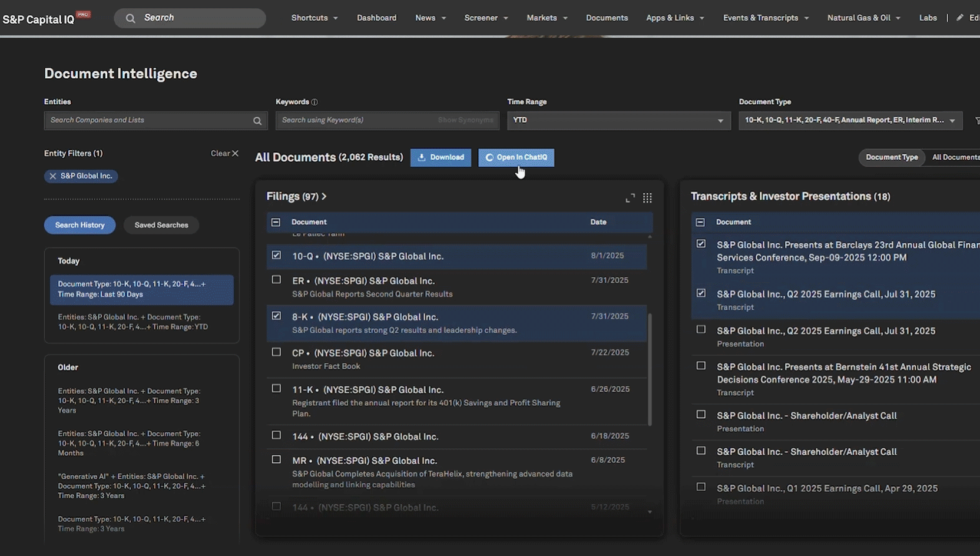Viewport: 980px width, 556px height.
Task: Check the Q1 2025 Earnings Call presentation
Action: tap(701, 487)
